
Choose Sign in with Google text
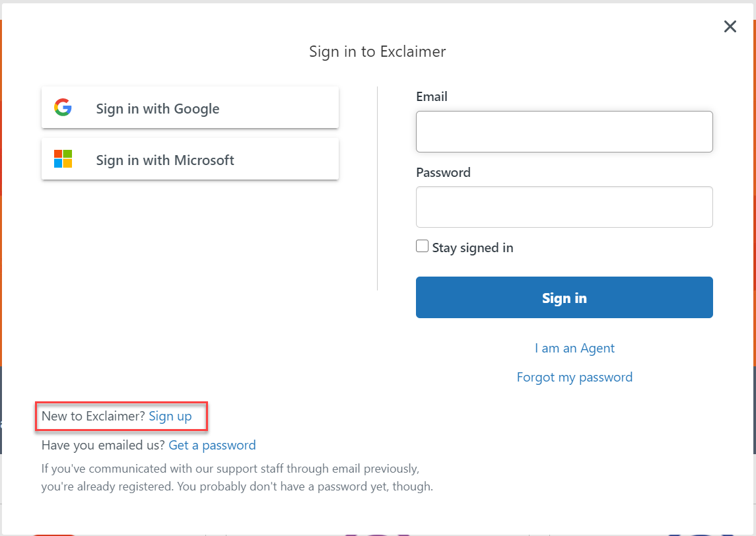click(157, 109)
